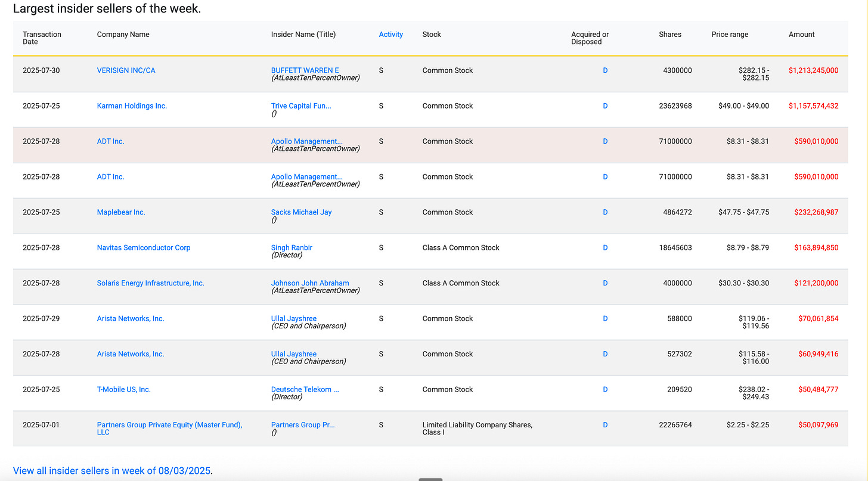
Task: Open insider Johnson John Abraham link
Action: click(x=310, y=283)
